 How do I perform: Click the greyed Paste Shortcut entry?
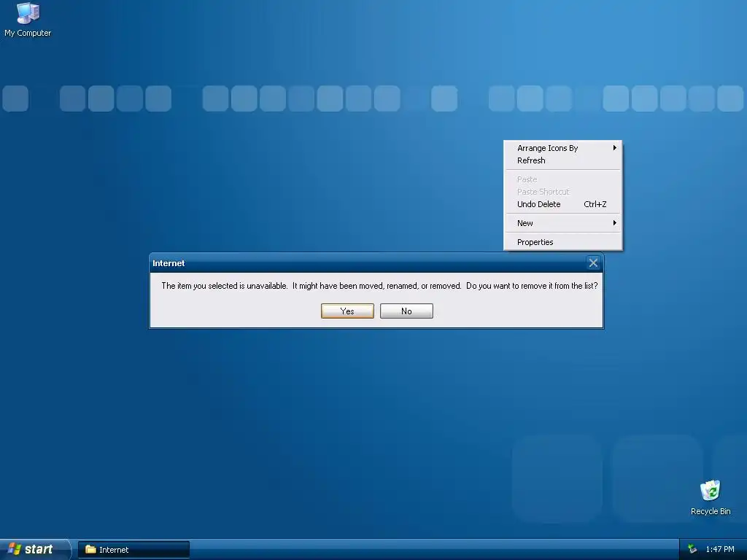(x=563, y=192)
